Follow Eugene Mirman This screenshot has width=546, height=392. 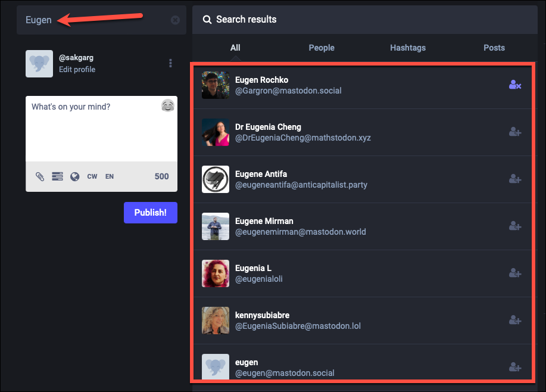515,226
